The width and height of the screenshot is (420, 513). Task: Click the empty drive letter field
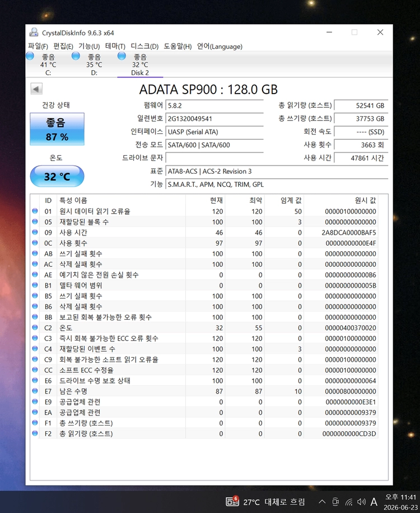point(214,158)
